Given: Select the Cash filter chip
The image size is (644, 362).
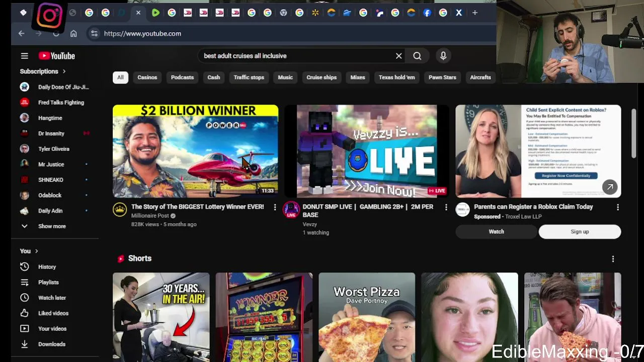Looking at the screenshot, I should point(214,77).
